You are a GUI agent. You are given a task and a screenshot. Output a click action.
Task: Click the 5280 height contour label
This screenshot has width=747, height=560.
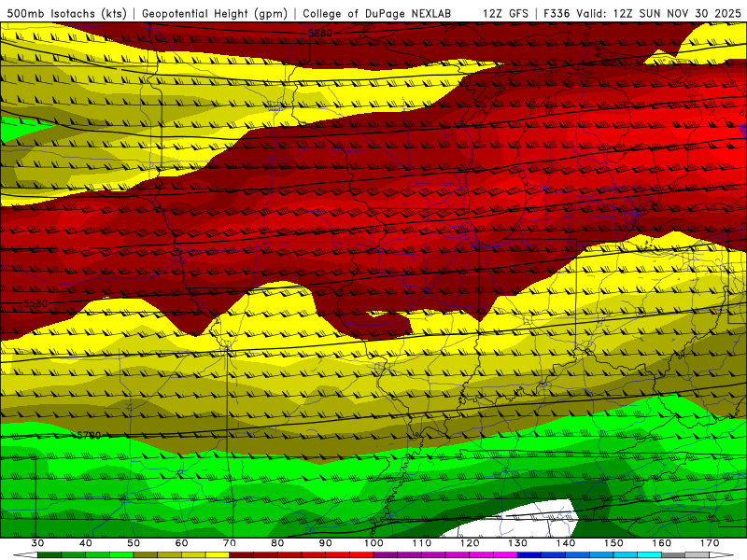pos(320,34)
